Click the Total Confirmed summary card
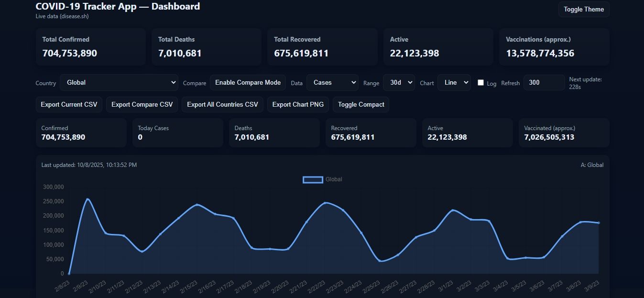Image resolution: width=644 pixels, height=298 pixels. [90, 47]
